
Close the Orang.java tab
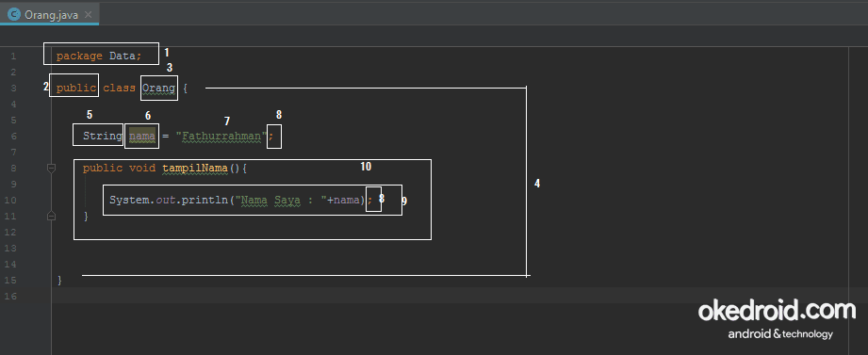pyautogui.click(x=88, y=15)
